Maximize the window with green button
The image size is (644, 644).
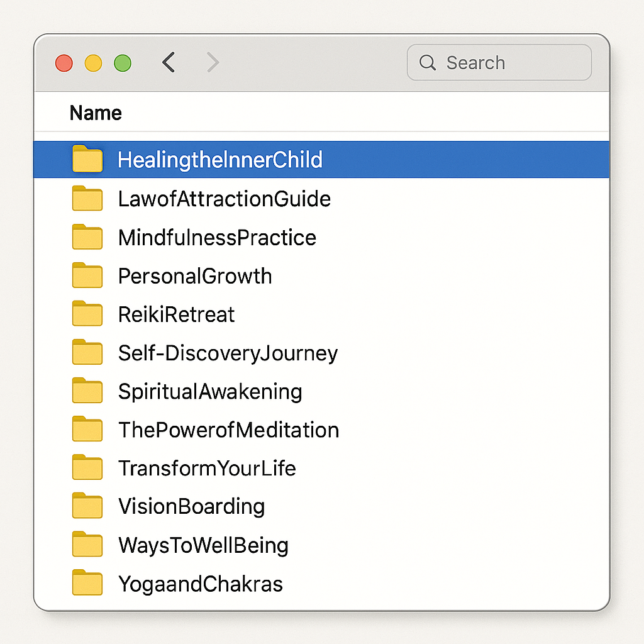click(122, 63)
